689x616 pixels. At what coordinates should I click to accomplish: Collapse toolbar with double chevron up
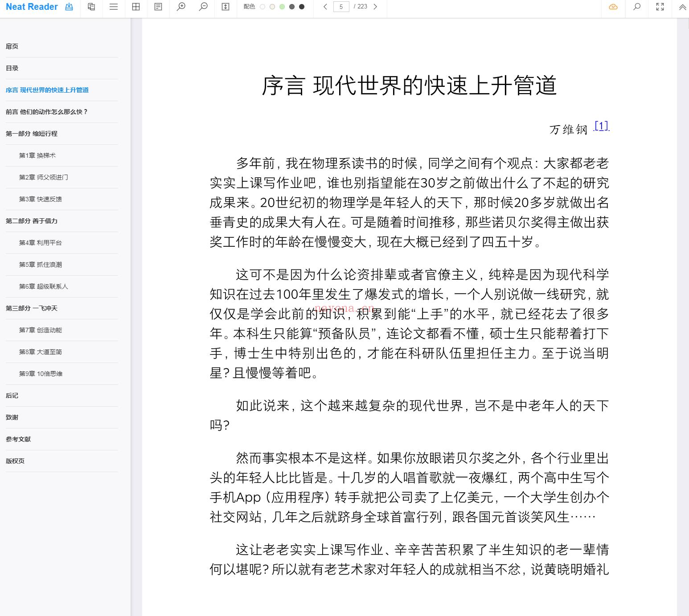point(682,7)
